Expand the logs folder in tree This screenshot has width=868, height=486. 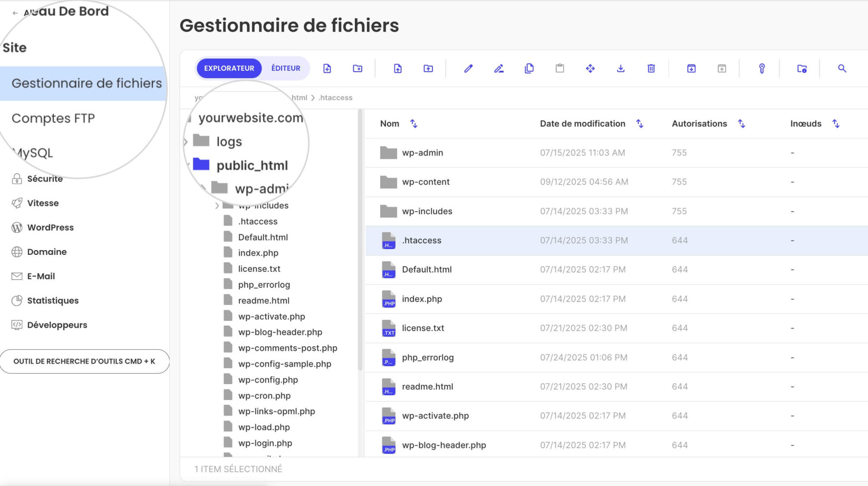(186, 141)
